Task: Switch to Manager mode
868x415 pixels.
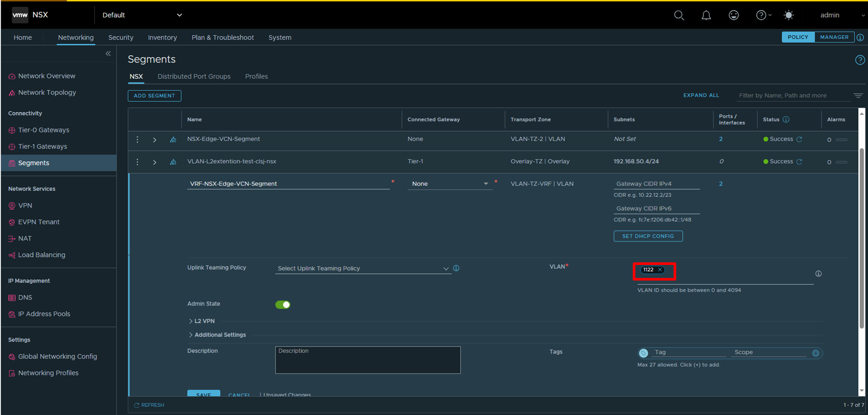Action: click(x=834, y=37)
